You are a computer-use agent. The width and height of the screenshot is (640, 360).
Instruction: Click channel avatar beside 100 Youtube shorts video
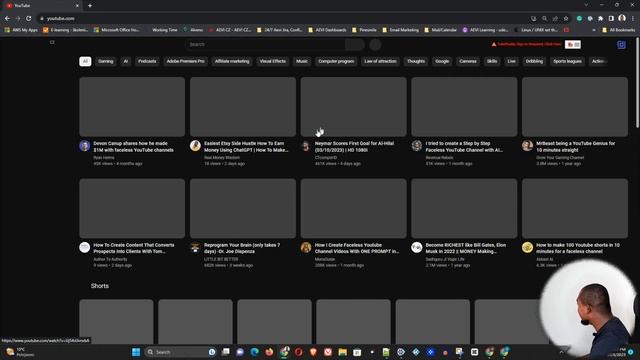[x=527, y=247]
